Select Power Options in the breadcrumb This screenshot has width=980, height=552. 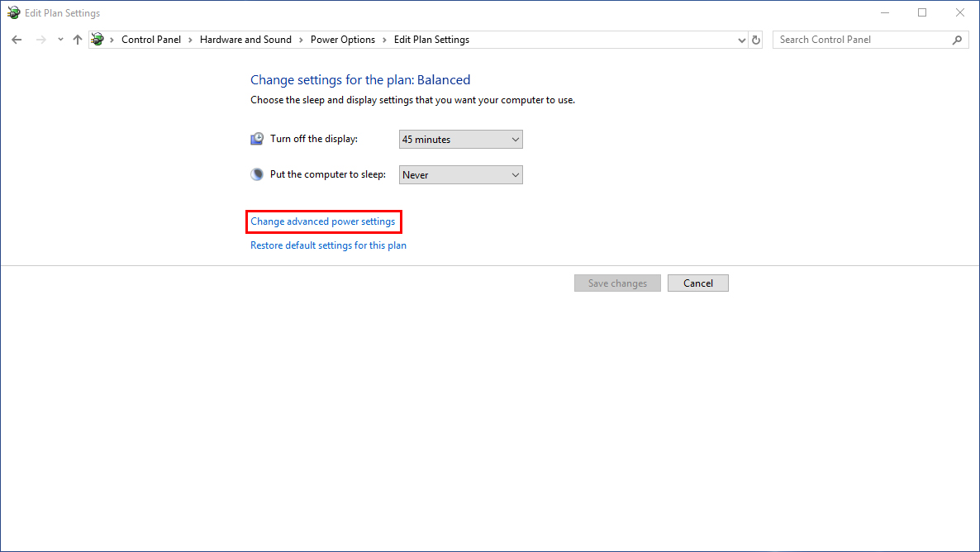pyautogui.click(x=342, y=40)
